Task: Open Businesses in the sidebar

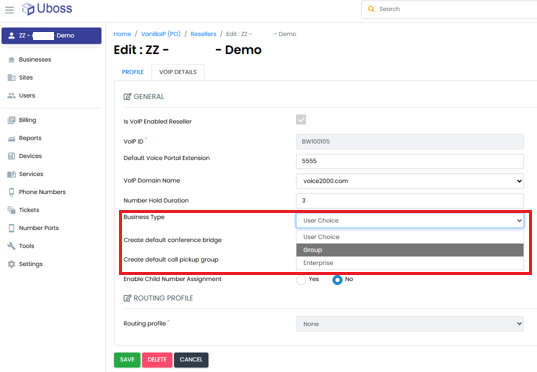Action: point(35,60)
